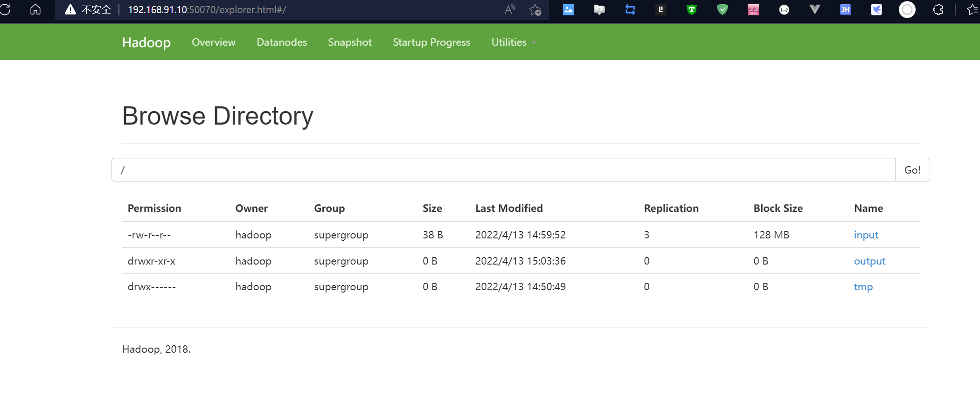This screenshot has width=980, height=398.
Task: Go to browser home page
Action: [35, 9]
